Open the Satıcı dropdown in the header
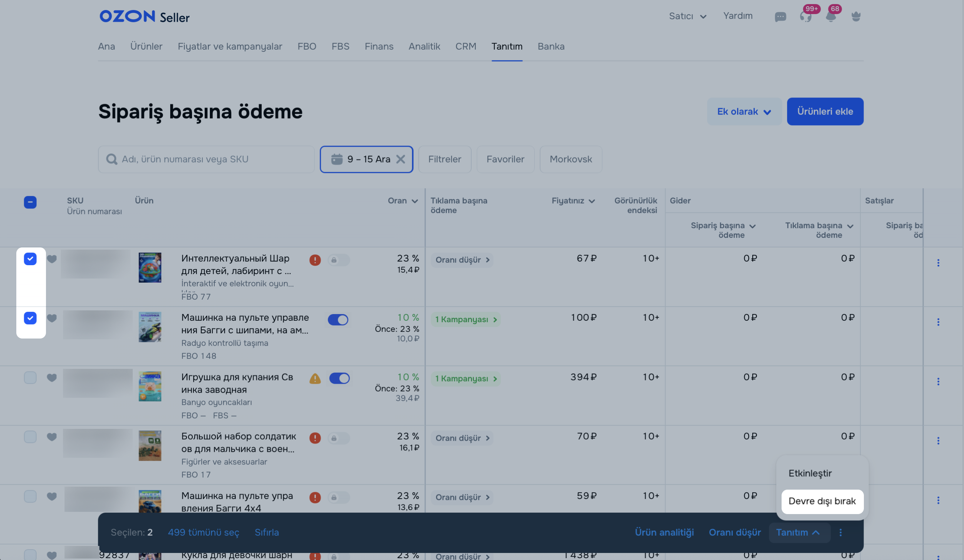 687,16
